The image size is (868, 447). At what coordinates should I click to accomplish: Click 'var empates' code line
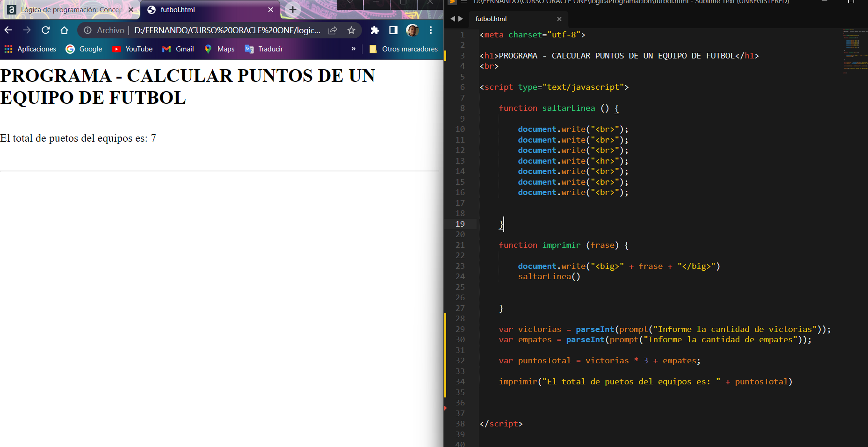[655, 339]
